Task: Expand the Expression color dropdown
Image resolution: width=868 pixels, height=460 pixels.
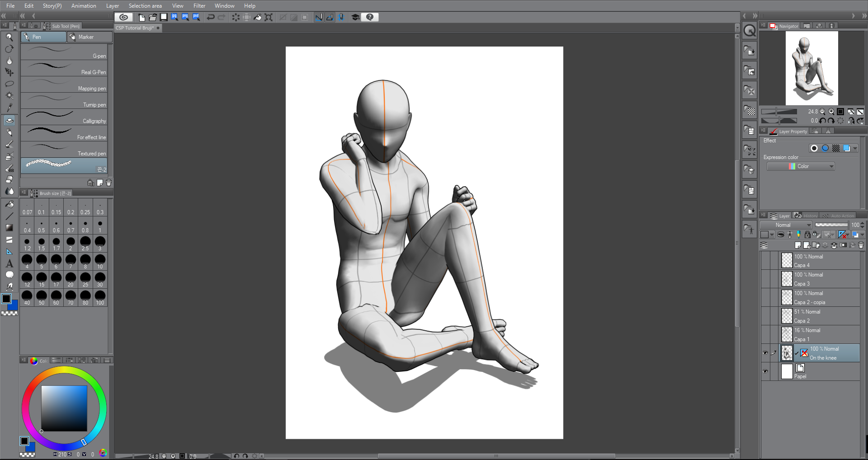Action: (801, 166)
